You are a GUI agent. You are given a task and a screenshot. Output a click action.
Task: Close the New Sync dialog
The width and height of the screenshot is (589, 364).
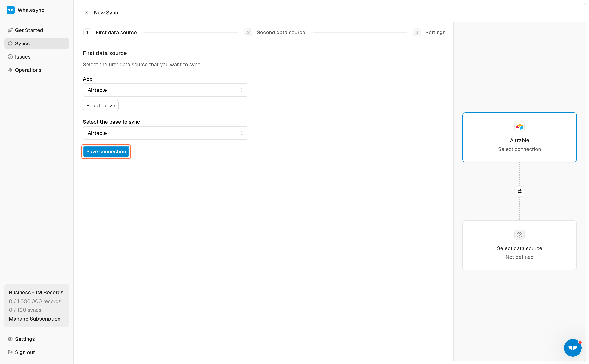click(x=86, y=13)
